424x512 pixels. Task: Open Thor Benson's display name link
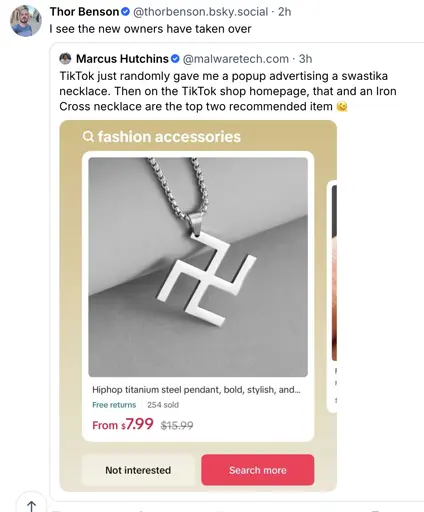pos(84,12)
